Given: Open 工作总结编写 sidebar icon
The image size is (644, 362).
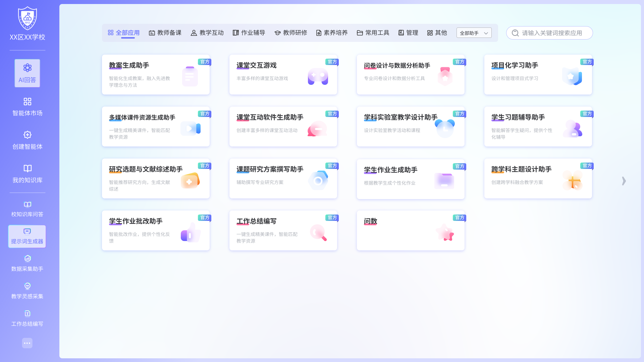Looking at the screenshot, I should pyautogui.click(x=28, y=313).
